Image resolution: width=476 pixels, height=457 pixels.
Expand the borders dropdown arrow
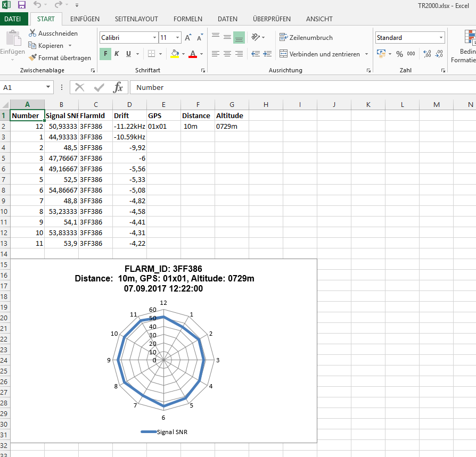pyautogui.click(x=161, y=54)
